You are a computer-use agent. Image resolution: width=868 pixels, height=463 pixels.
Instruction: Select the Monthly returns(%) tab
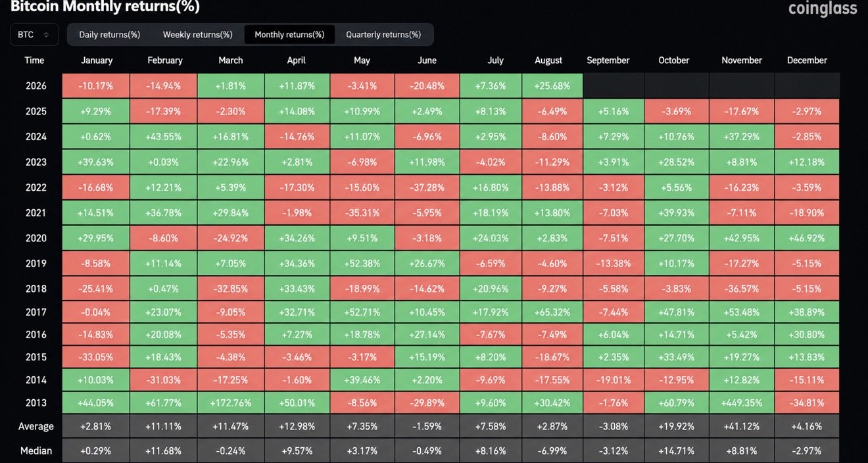pos(289,34)
